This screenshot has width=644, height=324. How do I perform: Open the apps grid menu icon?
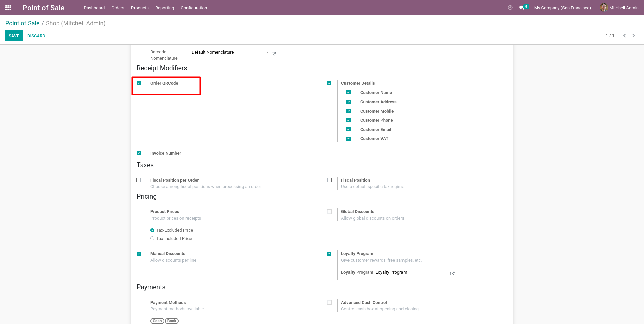(8, 8)
